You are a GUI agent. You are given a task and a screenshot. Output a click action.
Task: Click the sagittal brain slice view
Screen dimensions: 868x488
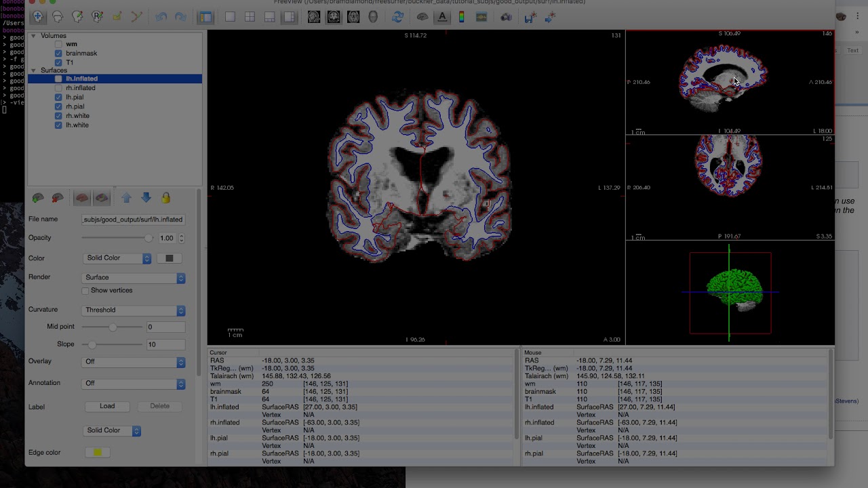[730, 82]
